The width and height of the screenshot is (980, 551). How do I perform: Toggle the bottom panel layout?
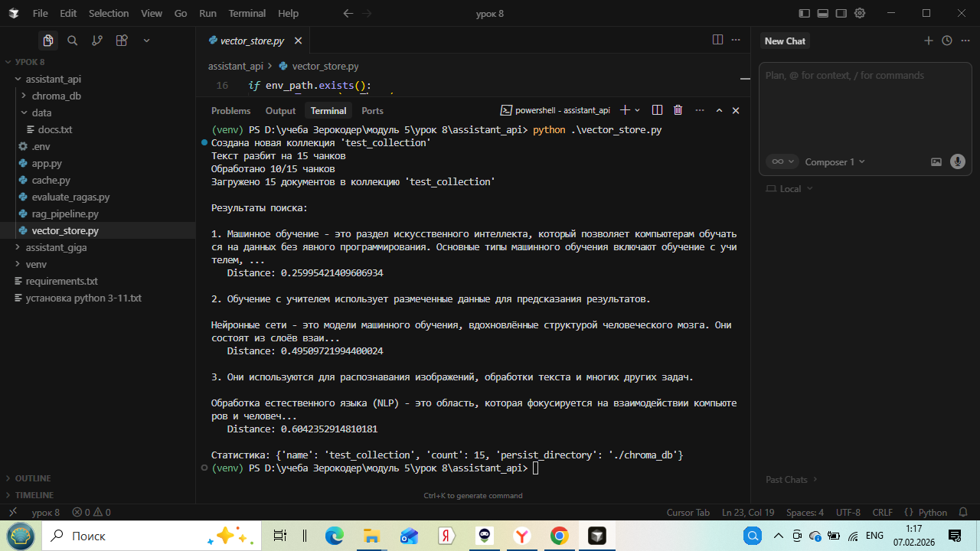point(823,13)
